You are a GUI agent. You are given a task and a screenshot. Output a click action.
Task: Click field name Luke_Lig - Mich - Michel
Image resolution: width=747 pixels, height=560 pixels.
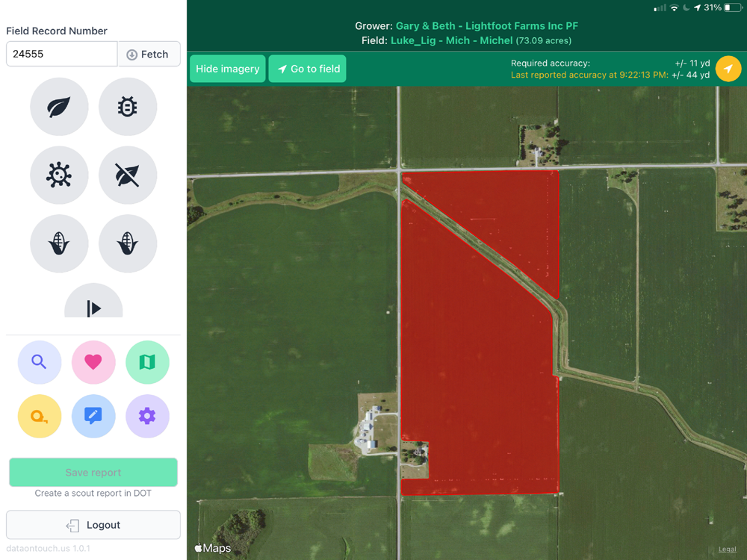click(x=452, y=40)
